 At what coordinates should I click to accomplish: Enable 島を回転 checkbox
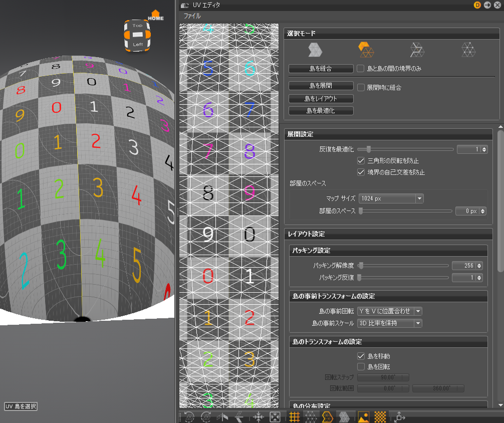click(x=361, y=366)
